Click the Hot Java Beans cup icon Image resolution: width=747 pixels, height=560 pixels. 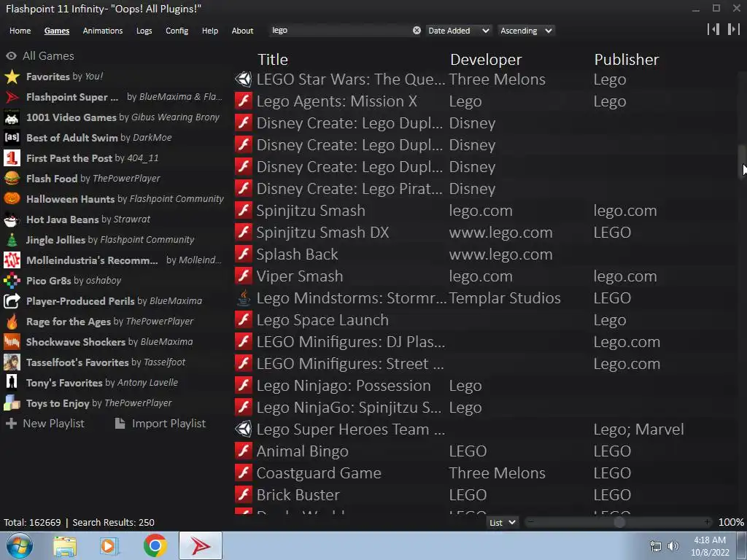pos(12,219)
